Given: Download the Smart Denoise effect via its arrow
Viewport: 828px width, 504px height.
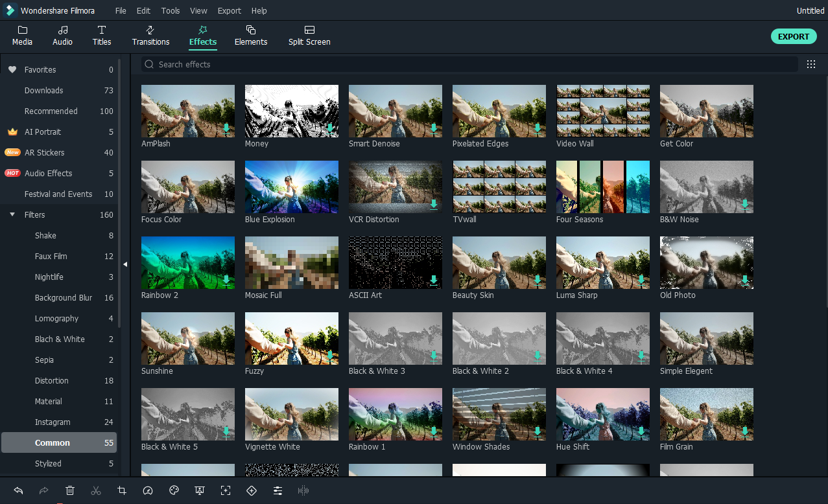Looking at the screenshot, I should pos(434,129).
